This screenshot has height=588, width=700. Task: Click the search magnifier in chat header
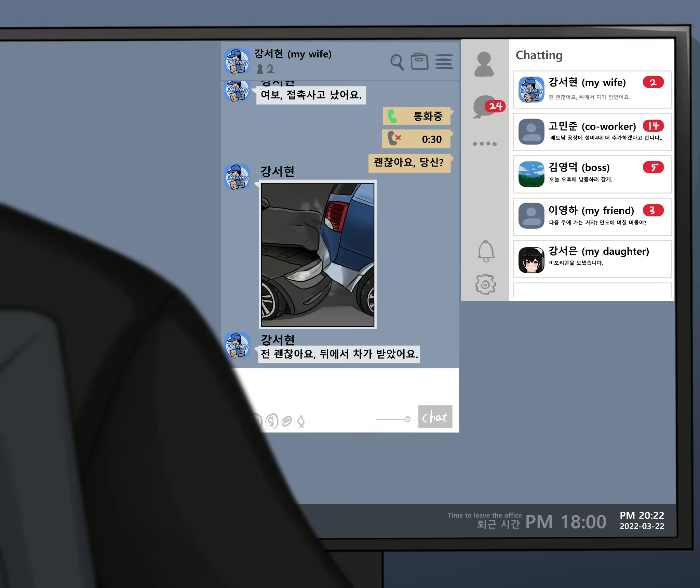coord(397,62)
